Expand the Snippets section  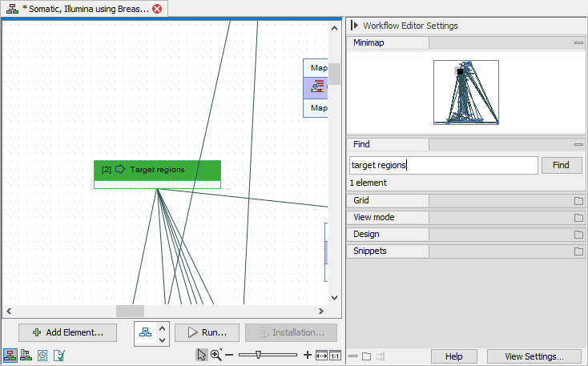578,251
